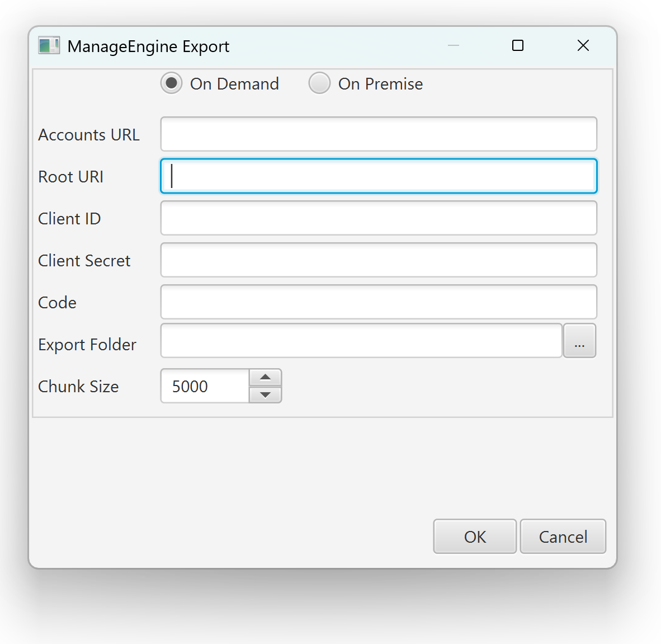Click the Client Secret input field

[379, 260]
